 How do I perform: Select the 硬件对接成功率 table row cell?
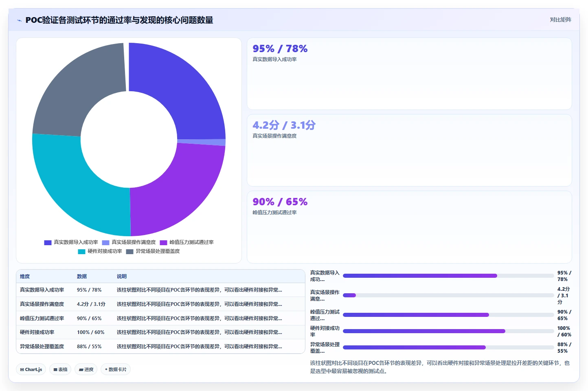coord(37,332)
